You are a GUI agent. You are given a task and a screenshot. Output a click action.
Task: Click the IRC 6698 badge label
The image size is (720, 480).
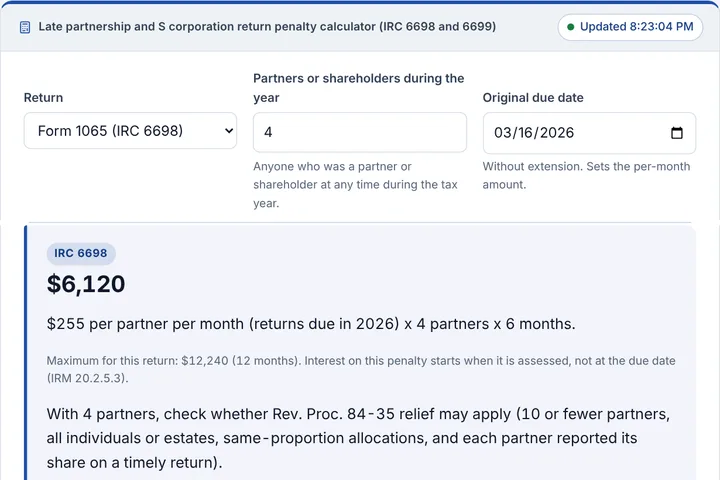81,254
